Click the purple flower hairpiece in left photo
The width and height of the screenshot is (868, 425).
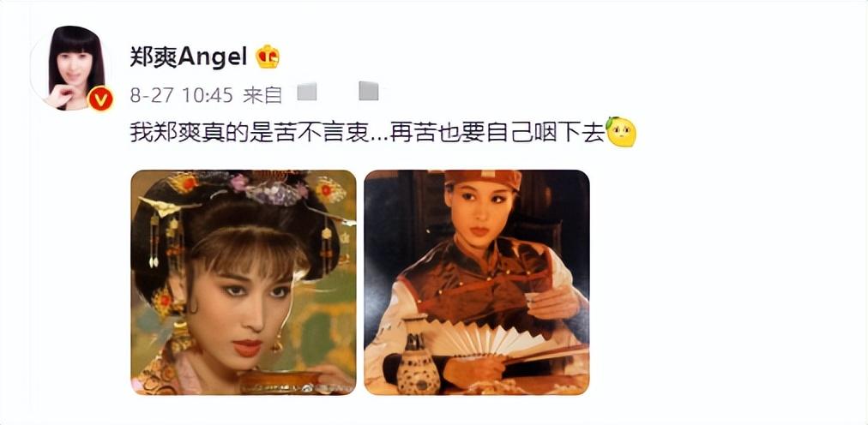coord(271,191)
